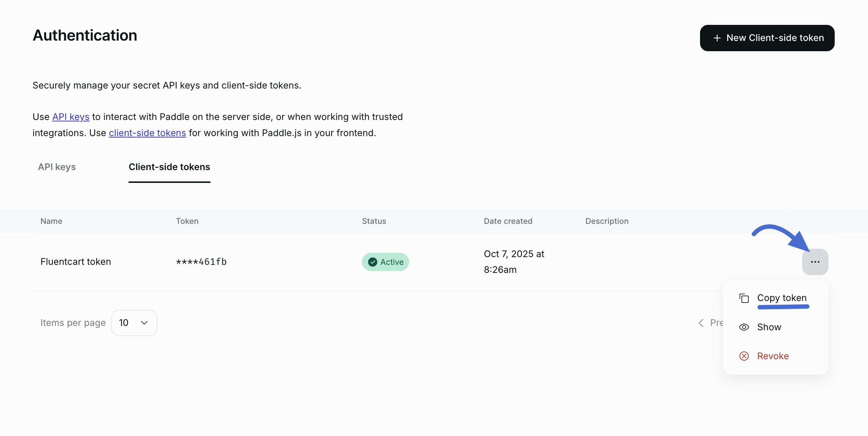Expand the chevron in the 10 selector
The width and height of the screenshot is (868, 436).
144,323
